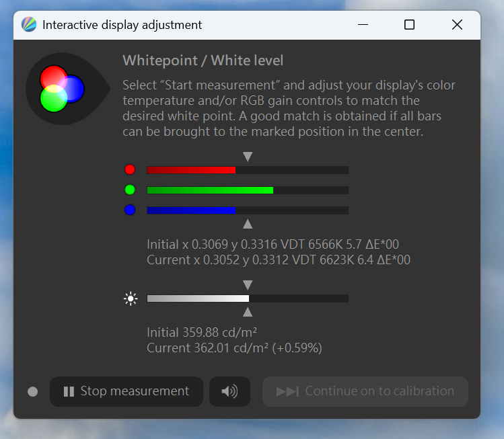The width and height of the screenshot is (504, 439).
Task: Maximize the Interactive display adjustment window
Action: coord(409,25)
